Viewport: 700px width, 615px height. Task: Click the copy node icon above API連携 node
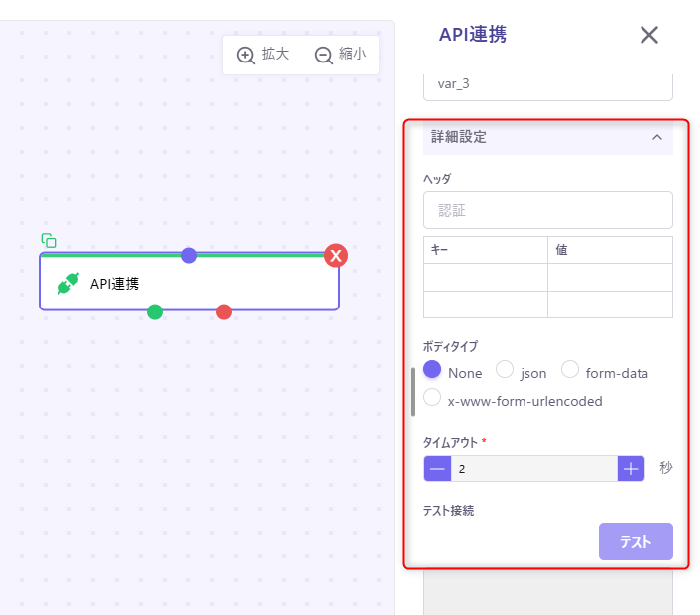click(49, 240)
